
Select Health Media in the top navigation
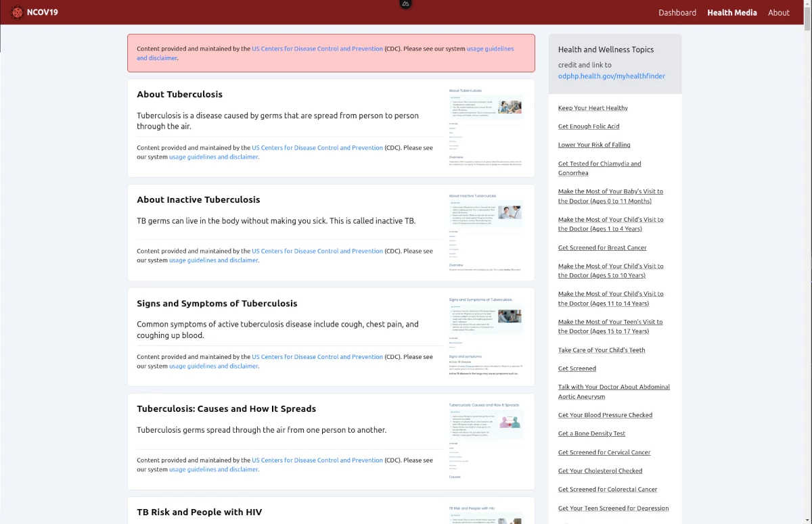point(732,12)
